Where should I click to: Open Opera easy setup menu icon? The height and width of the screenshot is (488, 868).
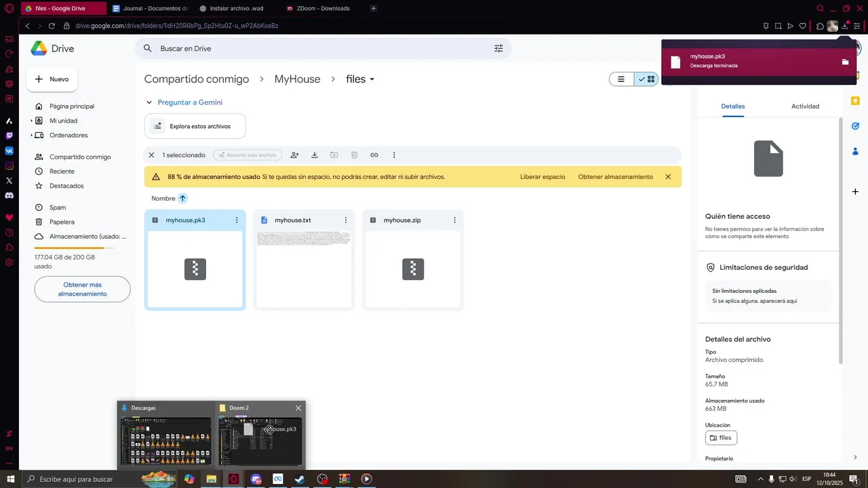tap(857, 26)
